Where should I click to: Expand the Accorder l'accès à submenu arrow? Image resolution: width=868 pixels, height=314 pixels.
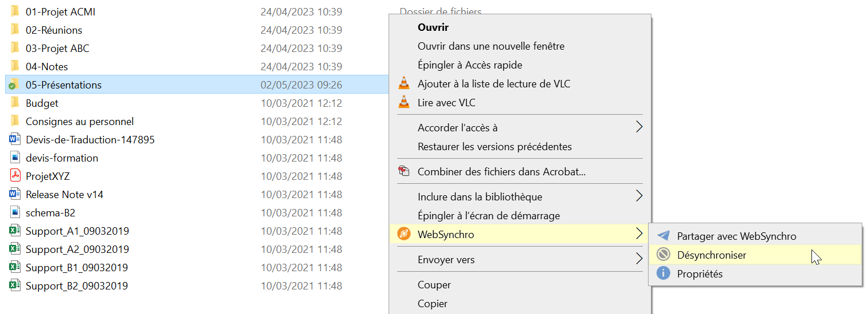(x=639, y=127)
